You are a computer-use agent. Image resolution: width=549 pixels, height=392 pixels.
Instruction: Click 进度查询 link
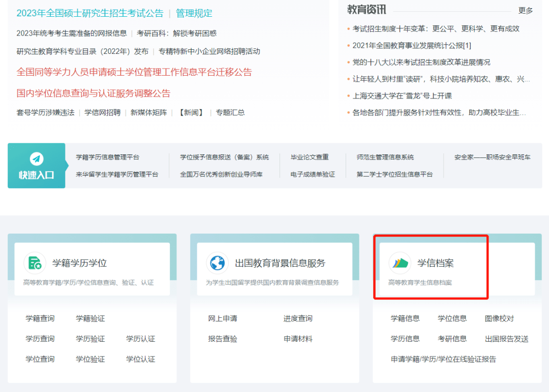tap(298, 318)
